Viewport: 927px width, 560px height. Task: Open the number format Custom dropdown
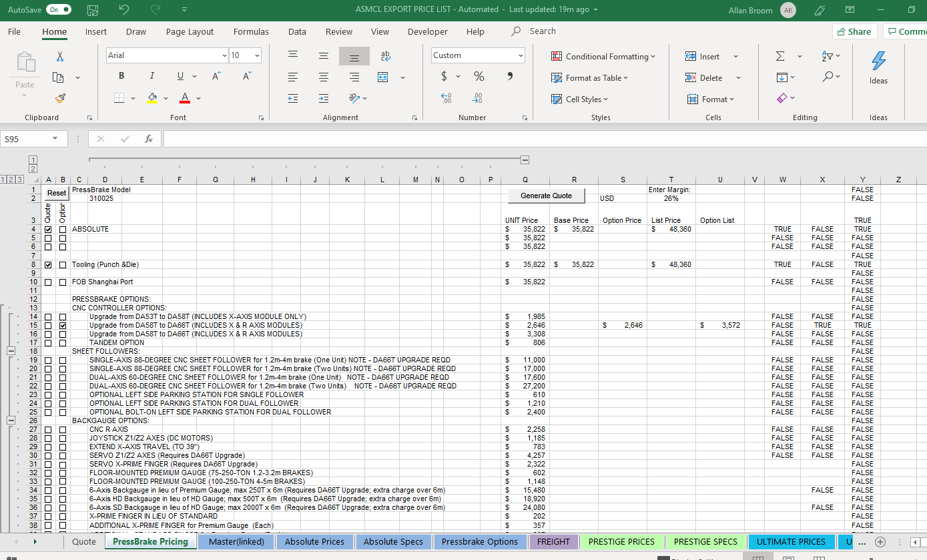(x=521, y=55)
